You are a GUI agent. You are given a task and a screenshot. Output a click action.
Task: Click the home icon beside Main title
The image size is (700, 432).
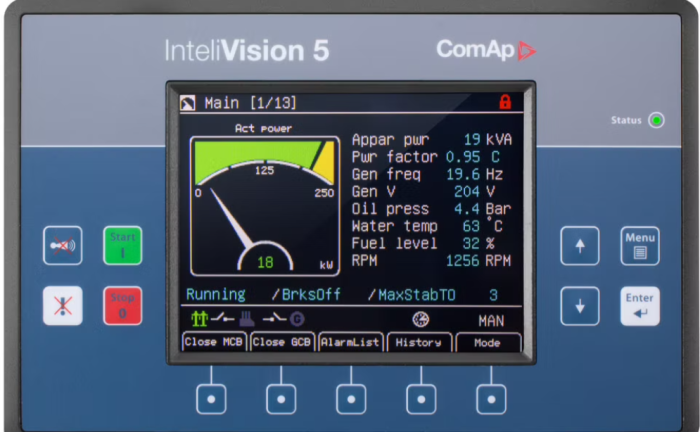coord(188,103)
